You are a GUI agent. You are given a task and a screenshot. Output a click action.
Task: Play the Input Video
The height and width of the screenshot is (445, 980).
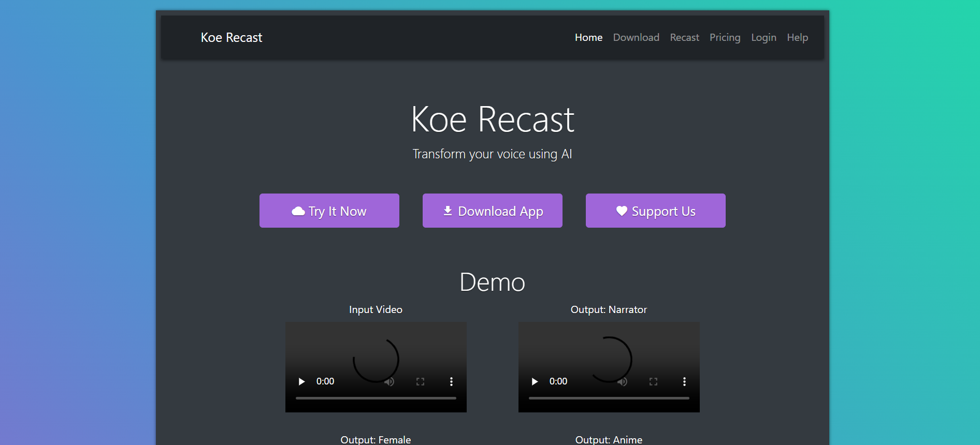click(301, 381)
